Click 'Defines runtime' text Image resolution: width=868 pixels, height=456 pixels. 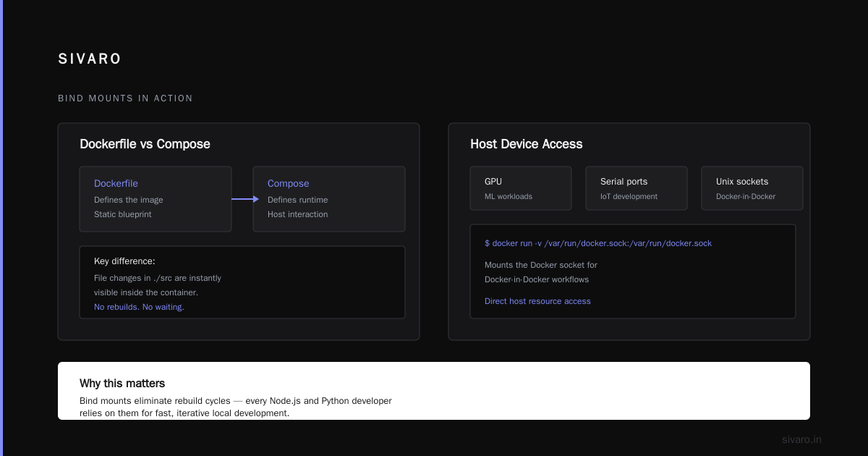(x=297, y=200)
